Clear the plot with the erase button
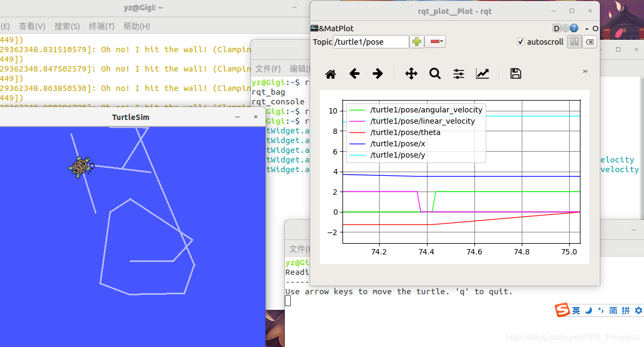 (590, 41)
